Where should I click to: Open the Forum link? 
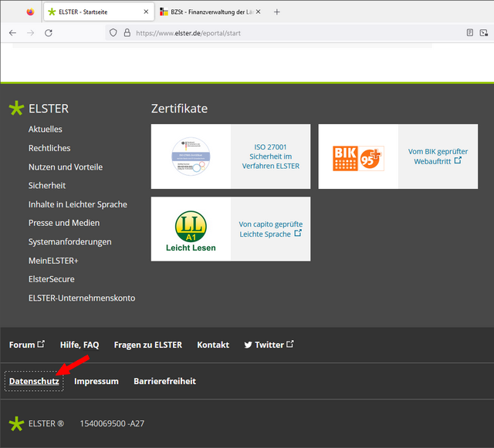(22, 345)
